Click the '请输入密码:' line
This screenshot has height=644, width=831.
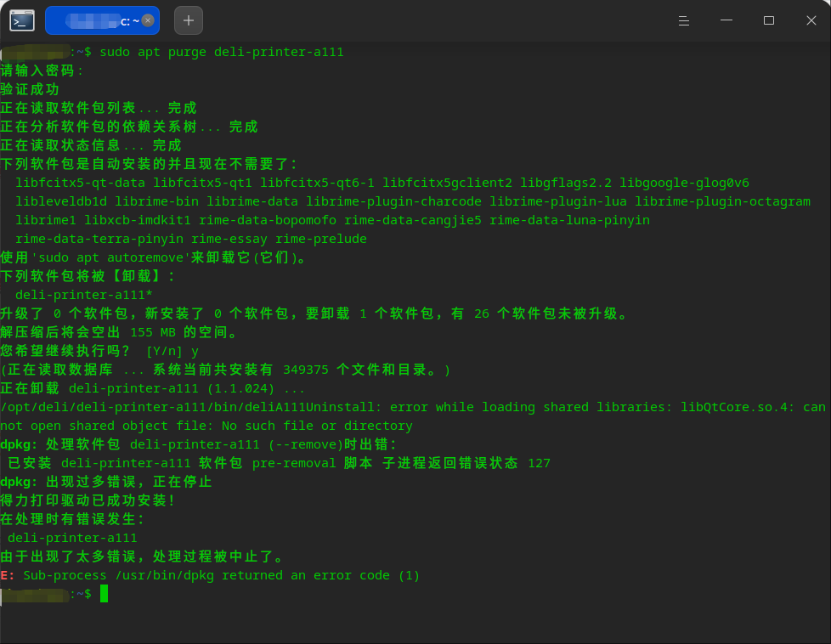(42, 71)
